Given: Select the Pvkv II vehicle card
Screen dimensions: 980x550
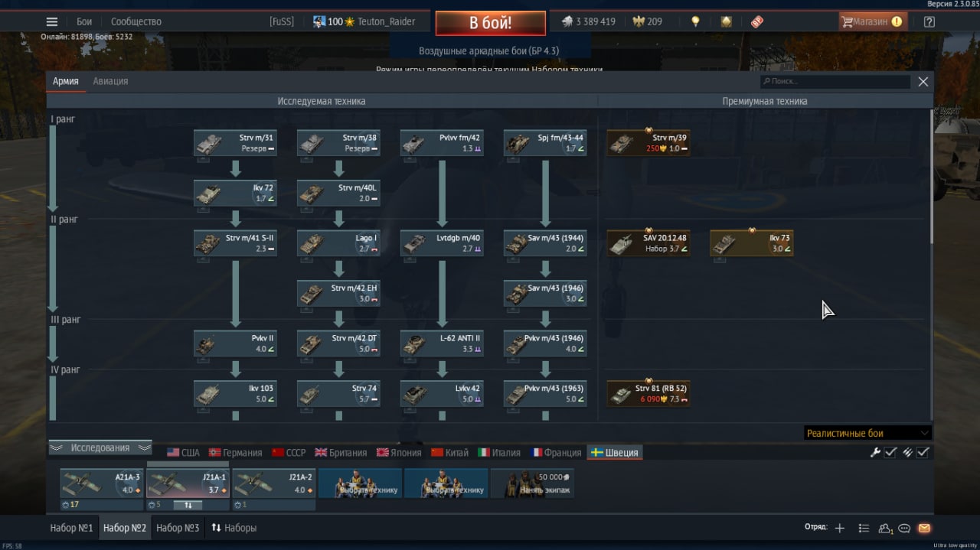Looking at the screenshot, I should click(235, 343).
